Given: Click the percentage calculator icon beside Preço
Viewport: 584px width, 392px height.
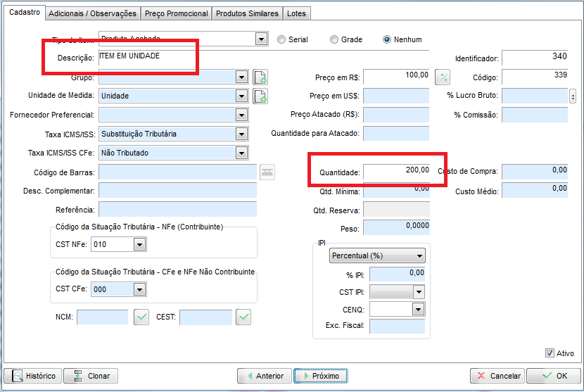Looking at the screenshot, I should [443, 77].
